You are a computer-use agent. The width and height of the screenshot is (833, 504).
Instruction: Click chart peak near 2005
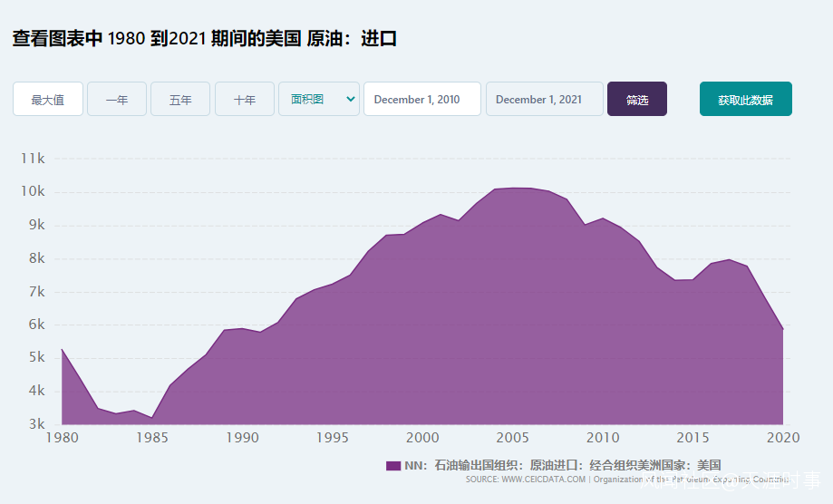click(x=514, y=188)
